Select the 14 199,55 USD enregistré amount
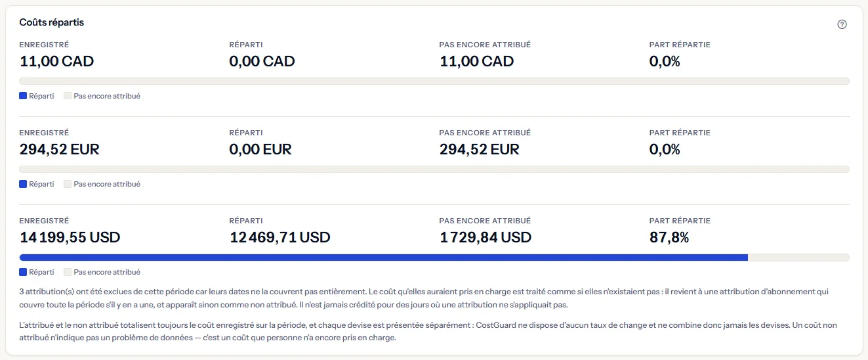 pos(70,238)
